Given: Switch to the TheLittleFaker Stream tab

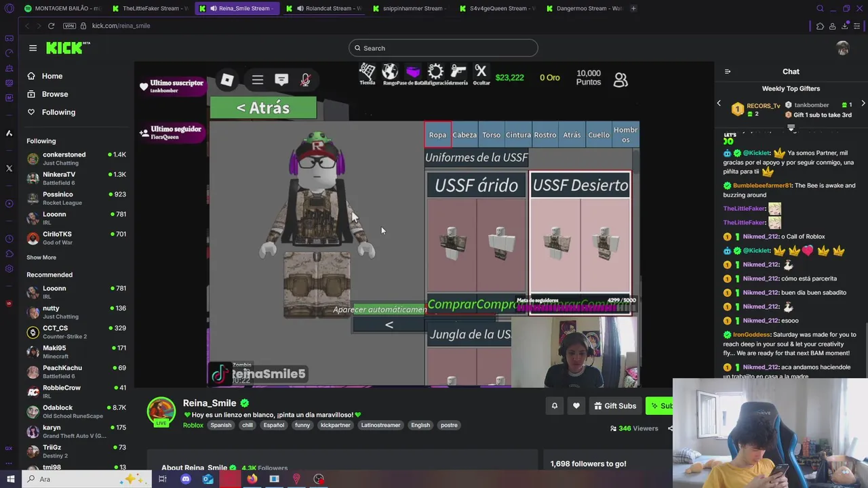Looking at the screenshot, I should point(150,8).
